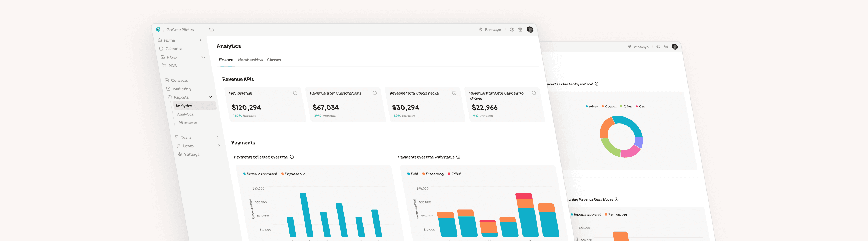Click the Home icon in sidebar
Screen dimensions: 868x241
click(160, 40)
